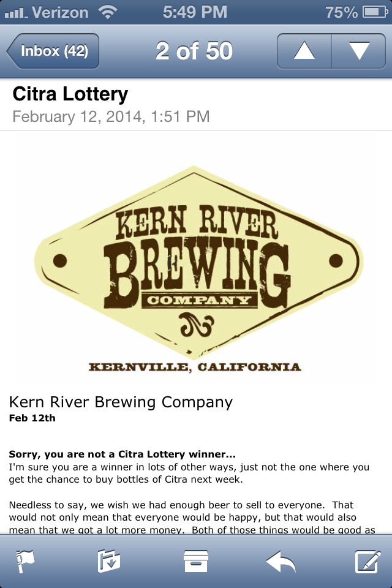
Task: Tap the "2 of 50" message counter
Action: click(x=194, y=51)
